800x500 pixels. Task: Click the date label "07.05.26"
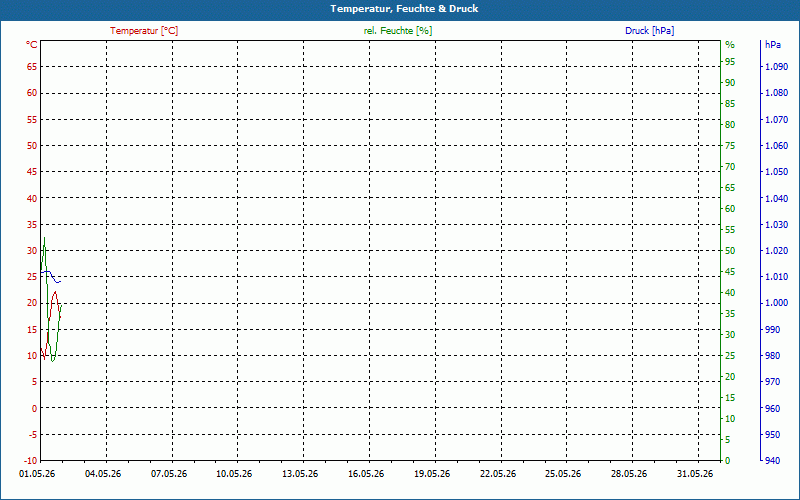169,474
